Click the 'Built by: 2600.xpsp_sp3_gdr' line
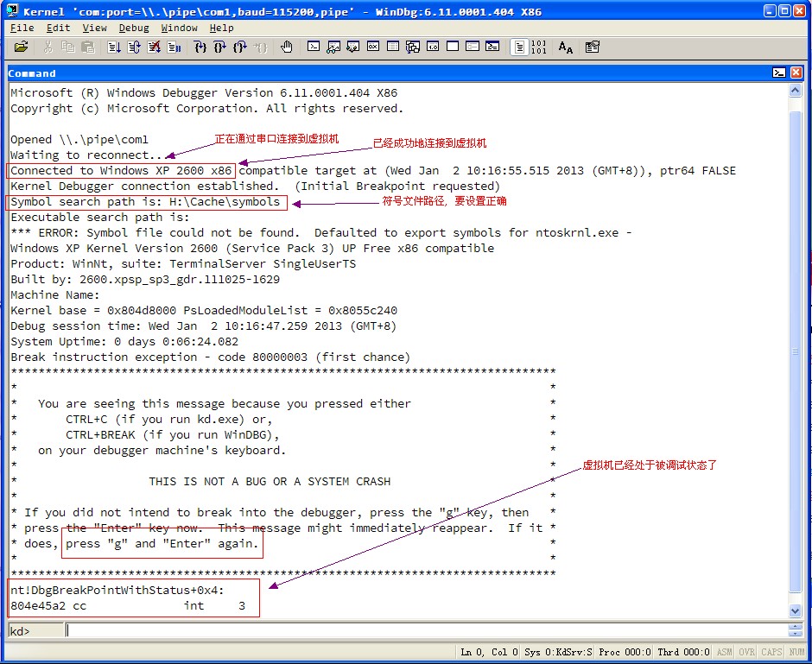This screenshot has width=812, height=664. (x=145, y=280)
